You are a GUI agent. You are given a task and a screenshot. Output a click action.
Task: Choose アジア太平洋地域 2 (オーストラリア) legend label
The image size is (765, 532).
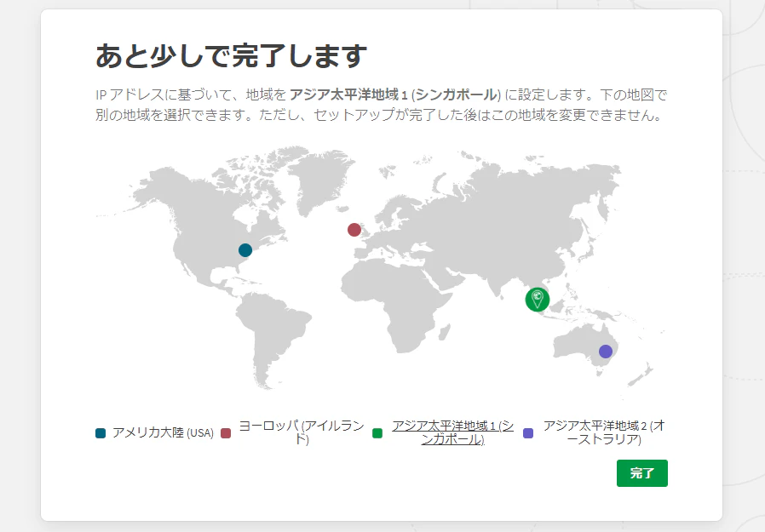click(604, 432)
